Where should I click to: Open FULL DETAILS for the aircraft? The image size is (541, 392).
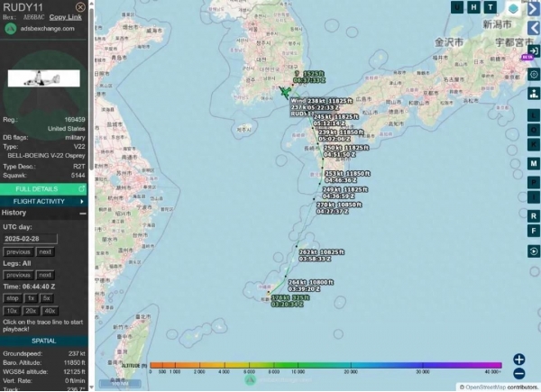(43, 189)
